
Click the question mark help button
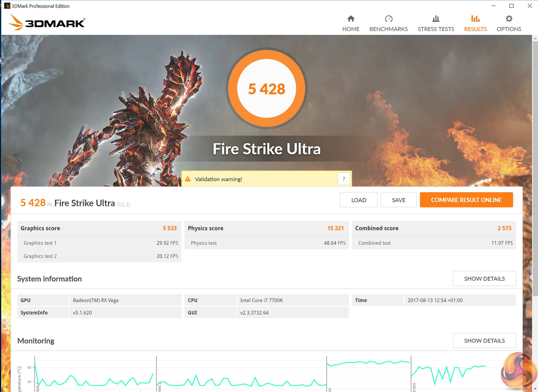click(x=344, y=179)
